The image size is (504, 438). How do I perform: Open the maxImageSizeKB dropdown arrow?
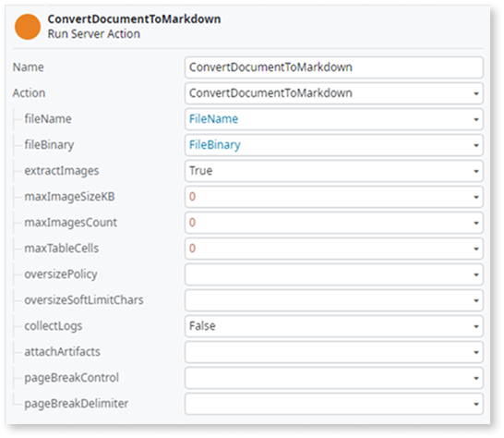[x=476, y=197]
